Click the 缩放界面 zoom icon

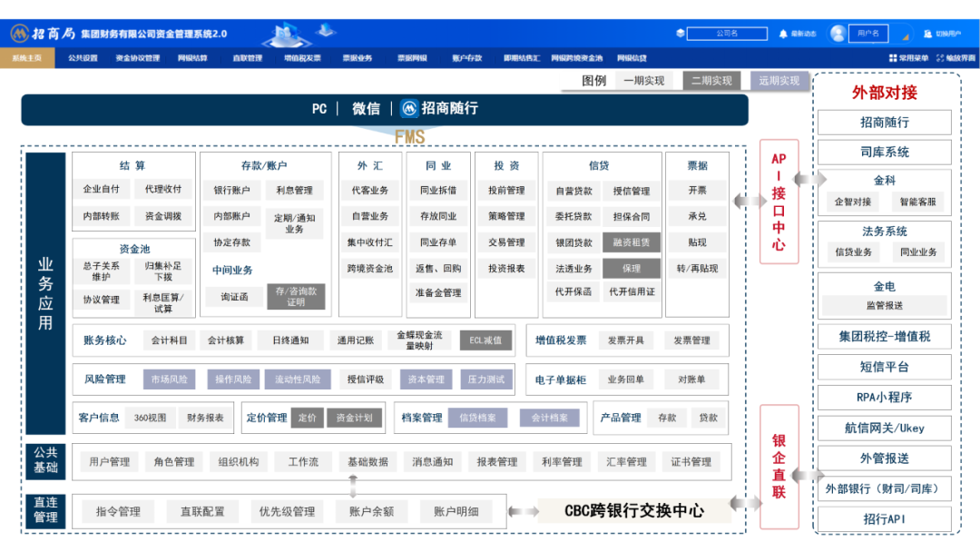point(940,58)
